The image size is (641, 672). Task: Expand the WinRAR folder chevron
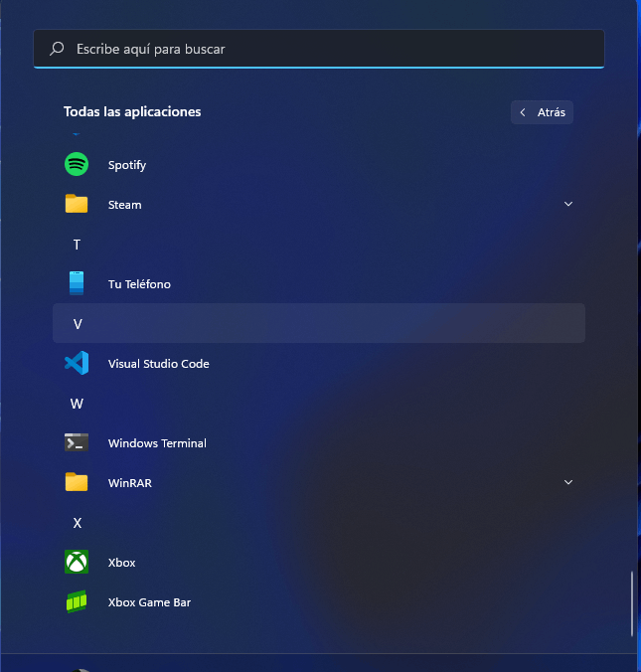568,482
